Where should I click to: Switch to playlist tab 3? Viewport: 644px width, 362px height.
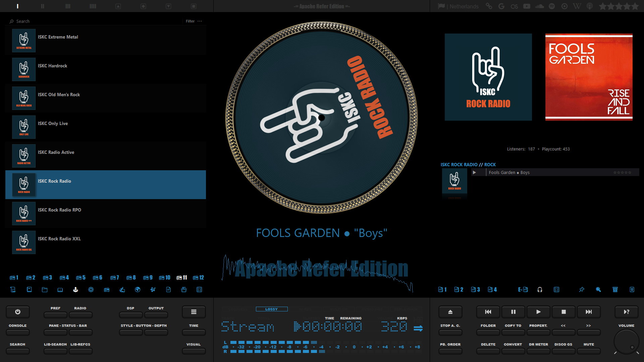click(475, 290)
